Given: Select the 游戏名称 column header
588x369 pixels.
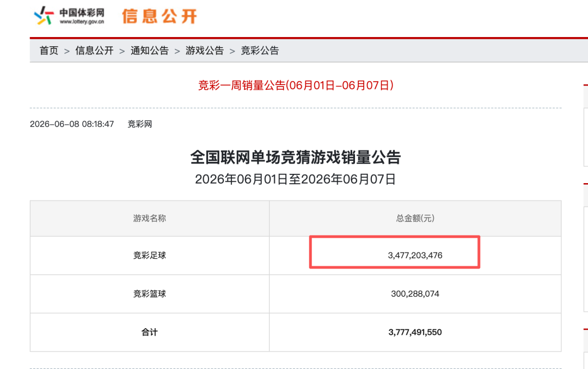Looking at the screenshot, I should point(150,219).
